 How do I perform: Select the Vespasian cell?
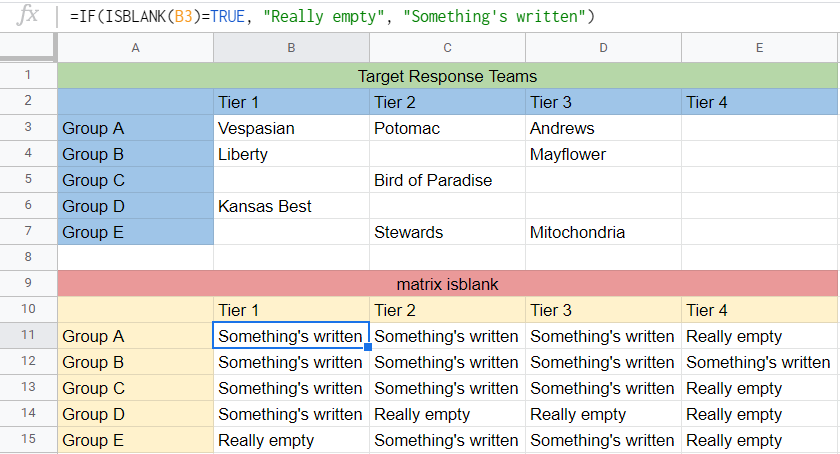click(291, 128)
